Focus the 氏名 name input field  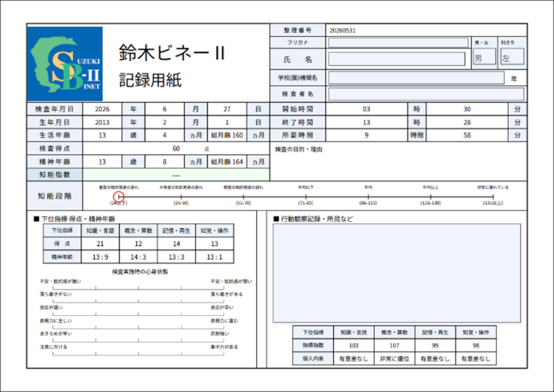click(x=397, y=59)
